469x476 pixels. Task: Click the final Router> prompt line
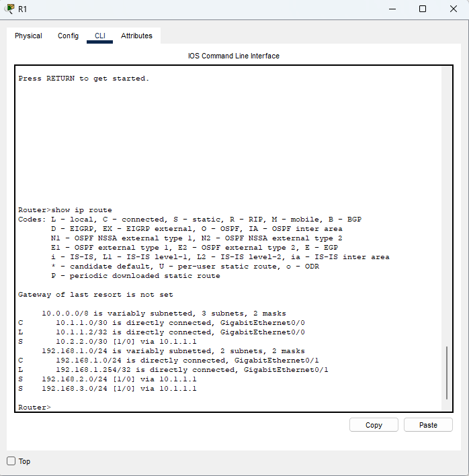tap(34, 407)
